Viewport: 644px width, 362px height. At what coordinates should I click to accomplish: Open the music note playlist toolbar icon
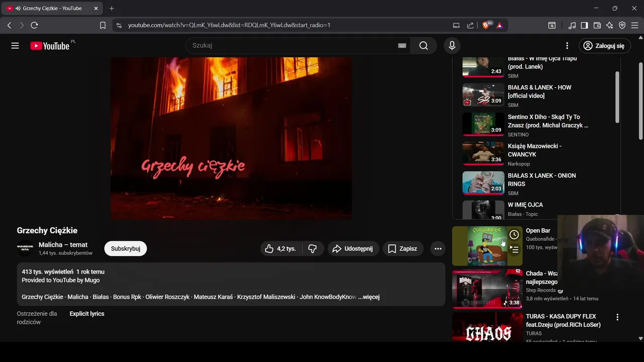[x=572, y=25]
